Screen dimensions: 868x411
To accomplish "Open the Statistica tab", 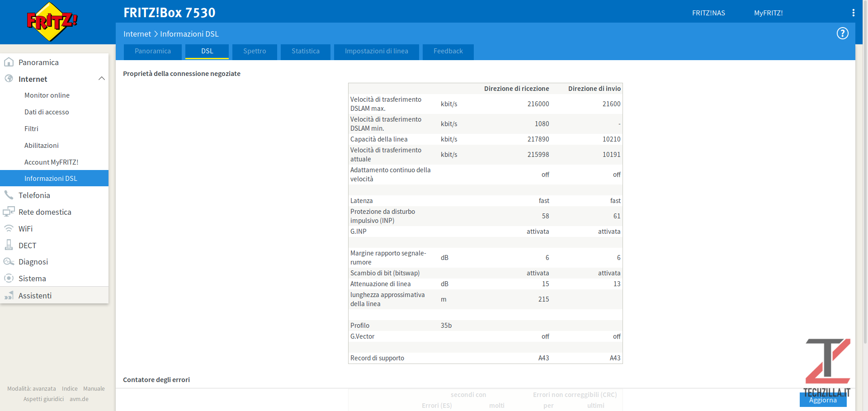I will pos(306,51).
